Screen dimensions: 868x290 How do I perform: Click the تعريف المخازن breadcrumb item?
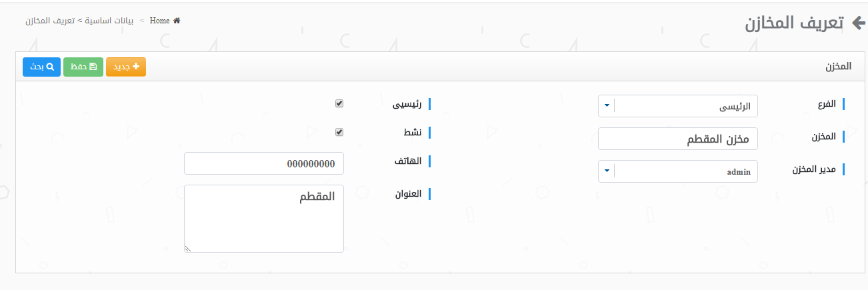click(x=51, y=21)
